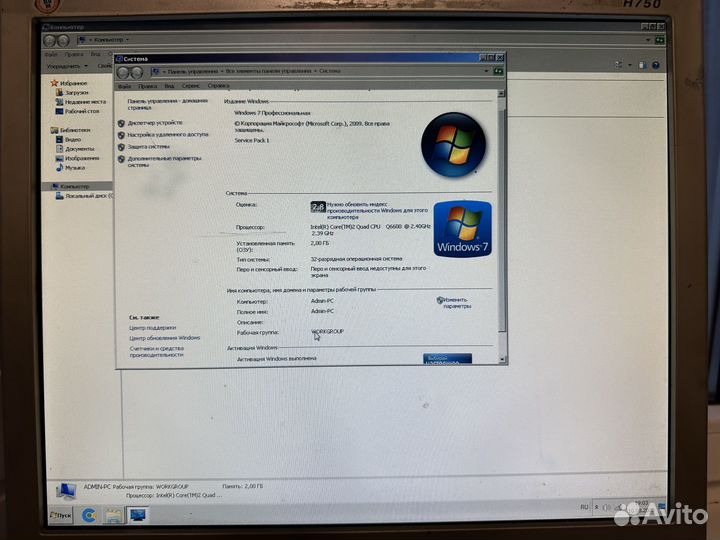Screen dimensions: 720x540
Task: Open the Справка menu
Action: pyautogui.click(x=218, y=86)
